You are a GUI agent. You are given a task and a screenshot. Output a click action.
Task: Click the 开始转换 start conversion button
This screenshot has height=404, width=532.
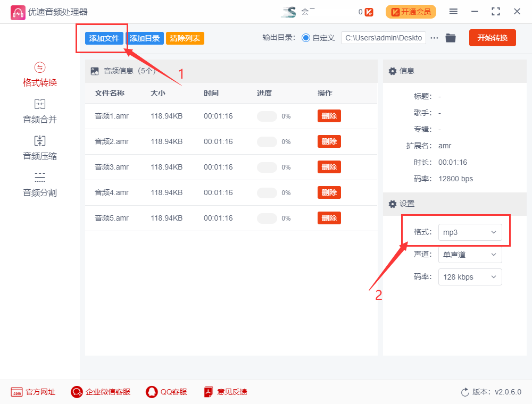coord(492,38)
